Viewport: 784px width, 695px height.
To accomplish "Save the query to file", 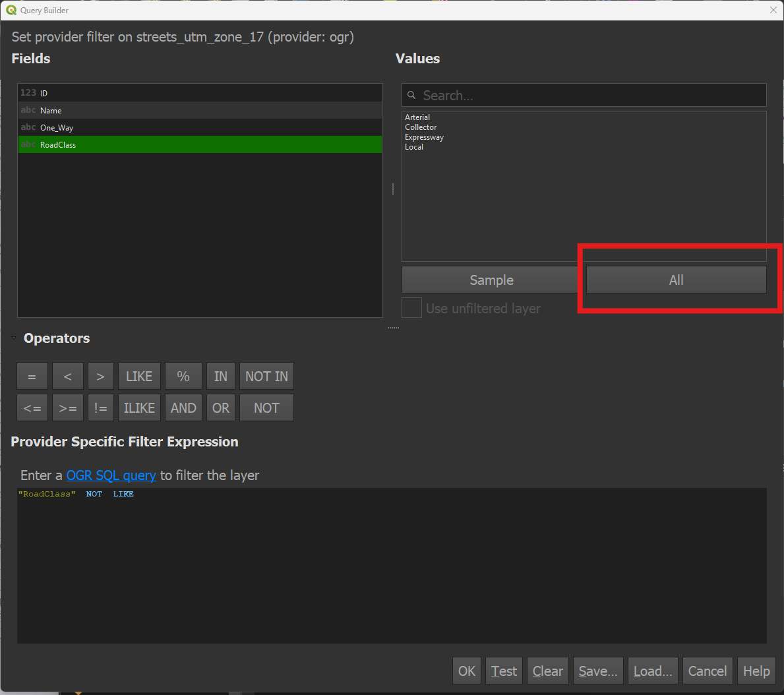I will tap(598, 671).
